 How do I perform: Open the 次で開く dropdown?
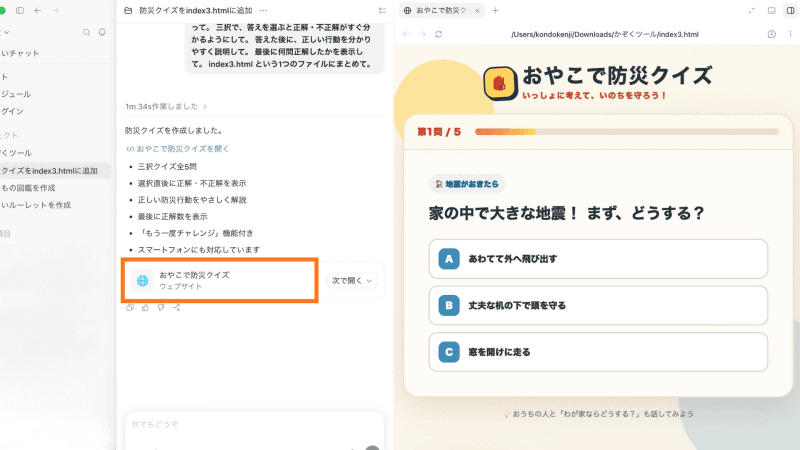click(352, 280)
